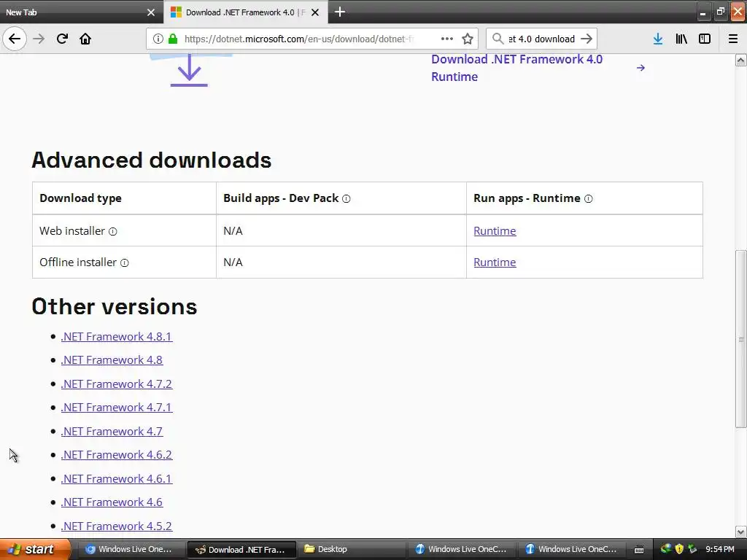
Task: Open the Downloads panel
Action: tap(658, 39)
